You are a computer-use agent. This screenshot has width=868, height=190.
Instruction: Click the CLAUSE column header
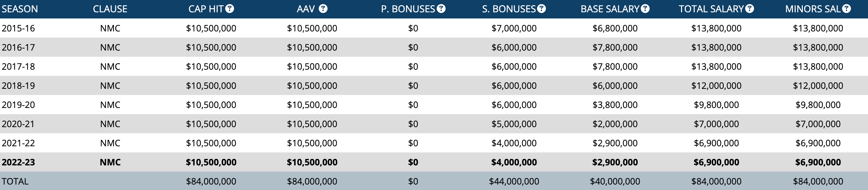110,9
